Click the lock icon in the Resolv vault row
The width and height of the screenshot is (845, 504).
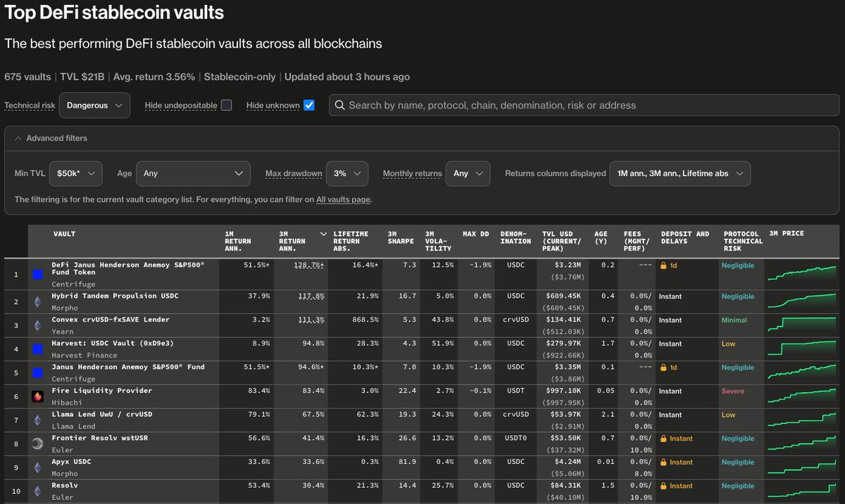(x=663, y=486)
